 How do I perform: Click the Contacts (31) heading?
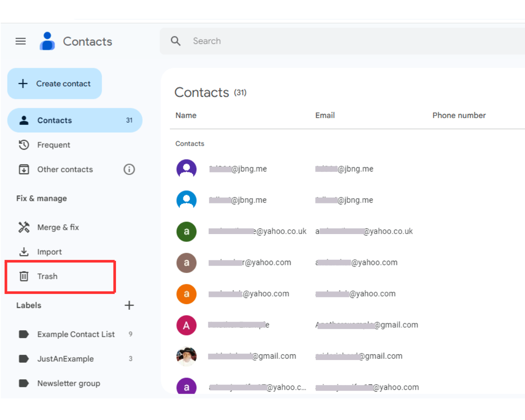point(210,92)
